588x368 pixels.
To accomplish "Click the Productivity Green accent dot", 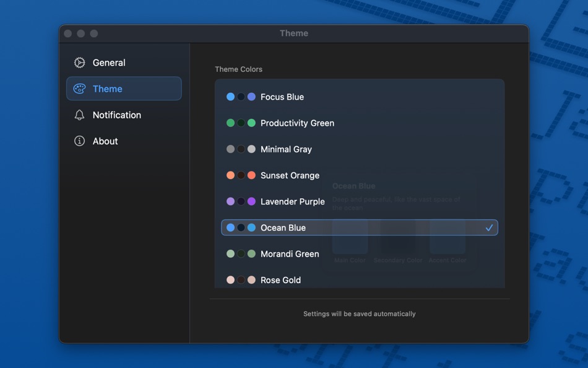I will [x=252, y=123].
